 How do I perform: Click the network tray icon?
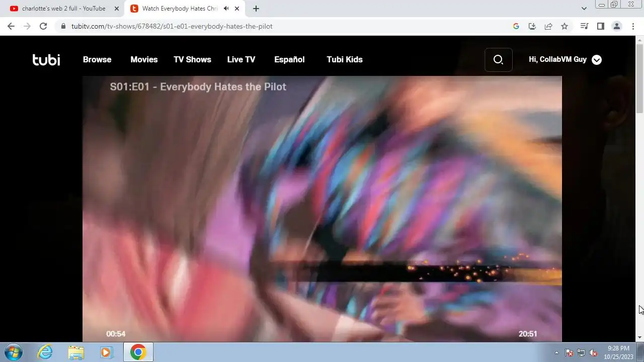tap(581, 352)
